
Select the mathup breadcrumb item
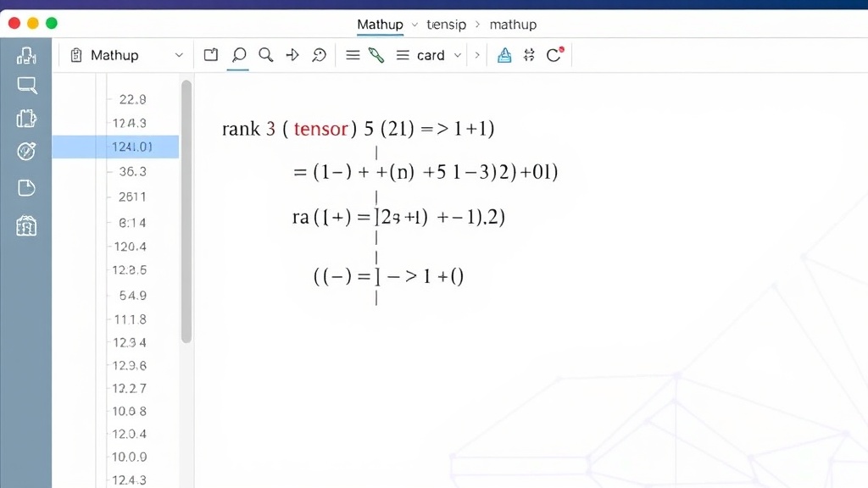pyautogui.click(x=513, y=25)
